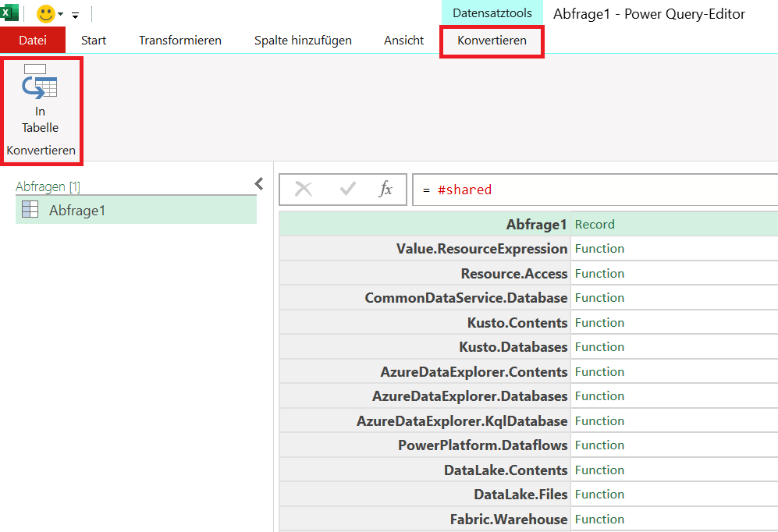Open the Quick Access Toolbar customize dropdown
This screenshot has width=778, height=532.
[x=76, y=16]
